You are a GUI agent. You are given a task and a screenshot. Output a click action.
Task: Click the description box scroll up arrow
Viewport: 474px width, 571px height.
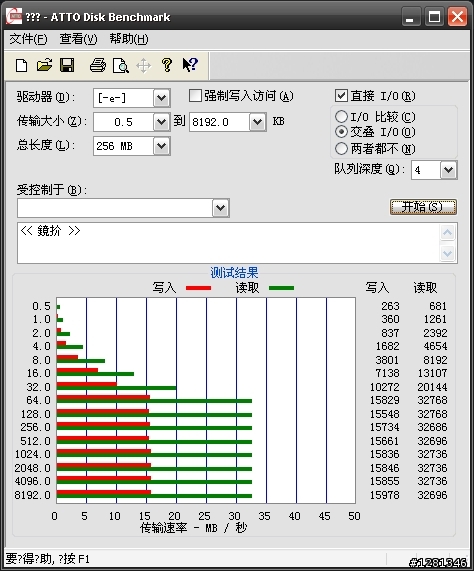447,232
